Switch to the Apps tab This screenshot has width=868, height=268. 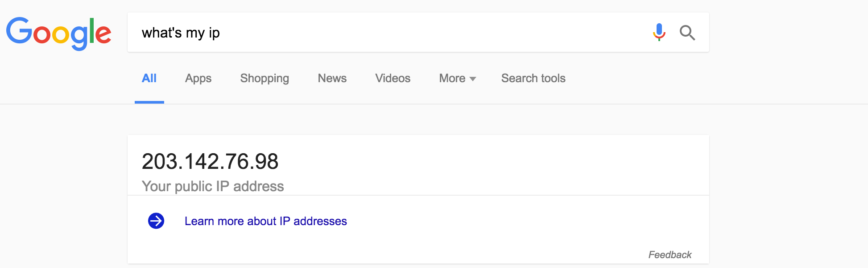198,79
